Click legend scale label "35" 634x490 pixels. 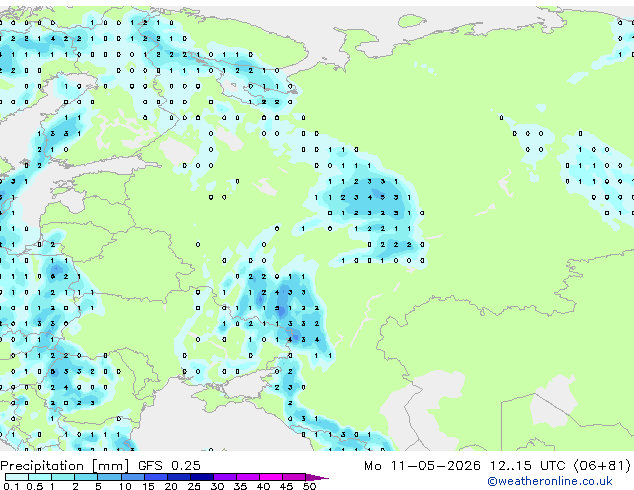[x=241, y=486]
